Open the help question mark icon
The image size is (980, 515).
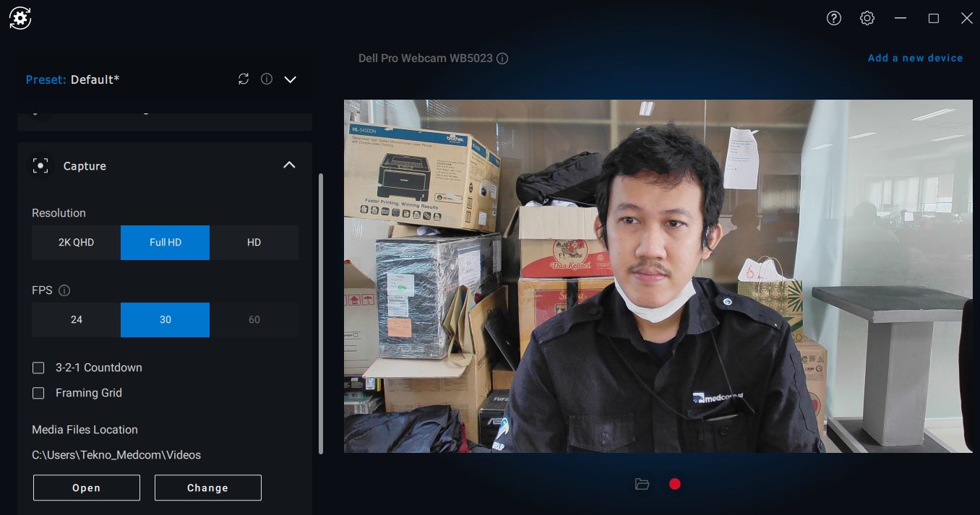coord(834,19)
